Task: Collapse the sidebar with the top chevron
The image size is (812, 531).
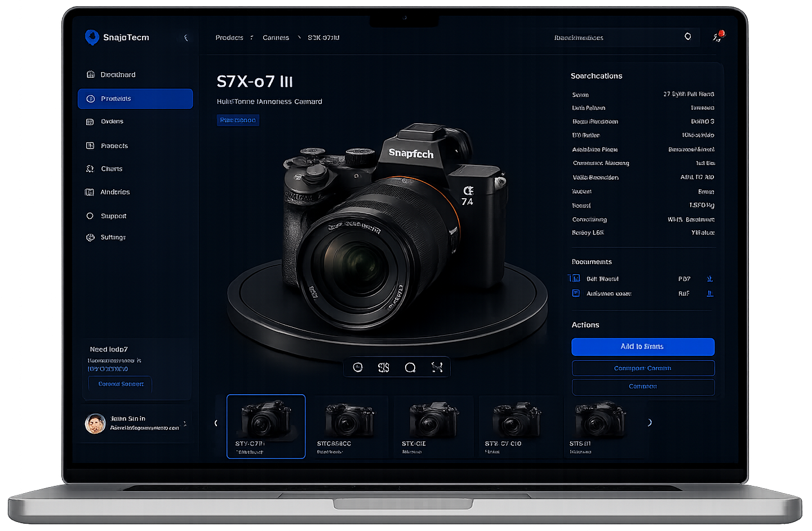Action: (x=186, y=38)
